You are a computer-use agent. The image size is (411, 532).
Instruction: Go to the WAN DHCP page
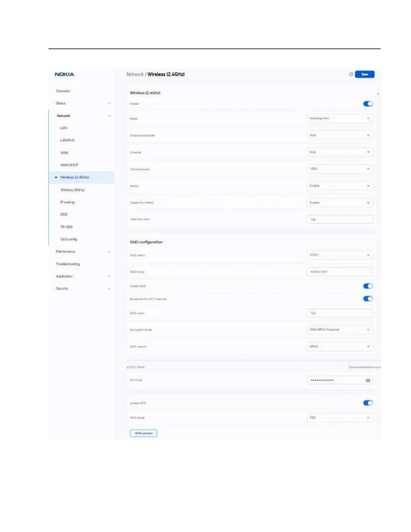(x=69, y=165)
